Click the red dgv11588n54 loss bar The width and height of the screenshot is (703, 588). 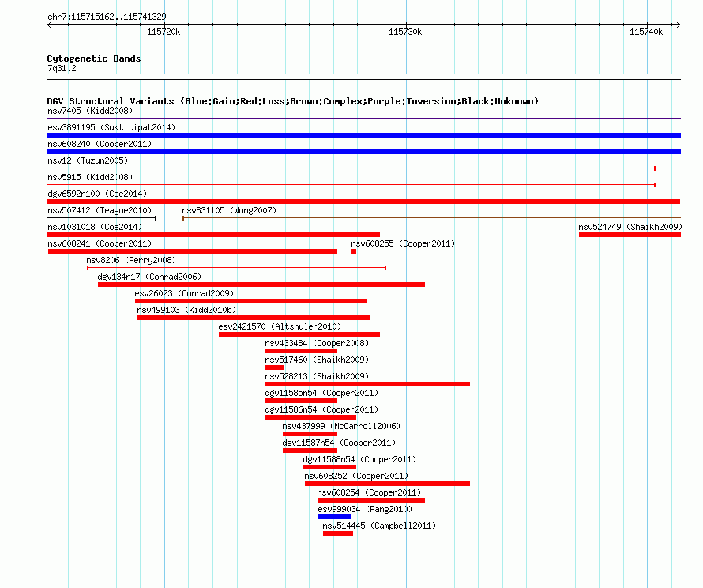[329, 467]
